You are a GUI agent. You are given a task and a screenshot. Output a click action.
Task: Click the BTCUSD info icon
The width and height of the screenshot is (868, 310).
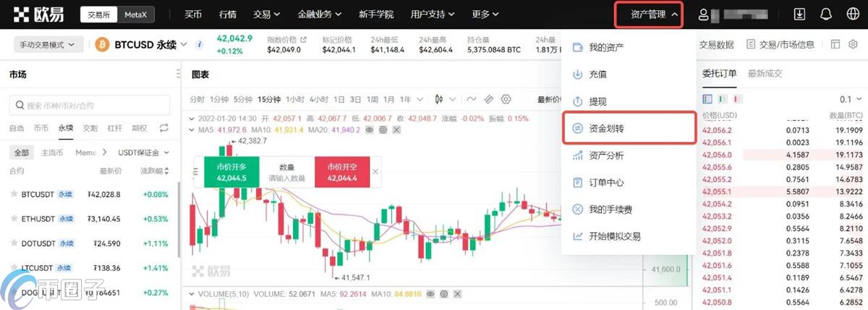coord(200,44)
